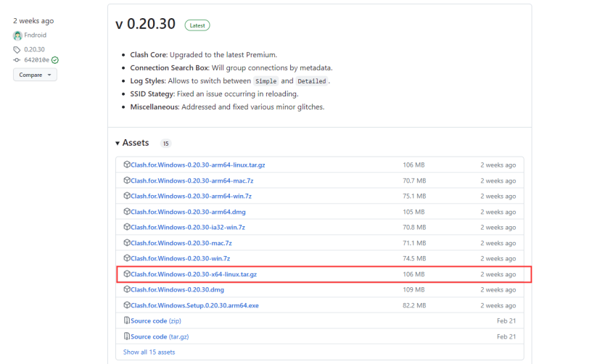Image resolution: width=600 pixels, height=364 pixels.
Task: Open the 0.20.30 tag link
Action: 34,50
